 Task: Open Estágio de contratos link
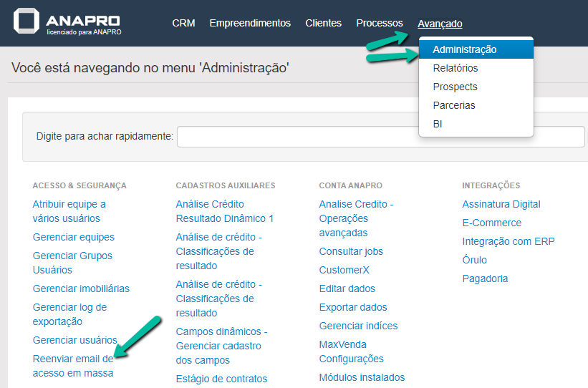click(x=221, y=379)
